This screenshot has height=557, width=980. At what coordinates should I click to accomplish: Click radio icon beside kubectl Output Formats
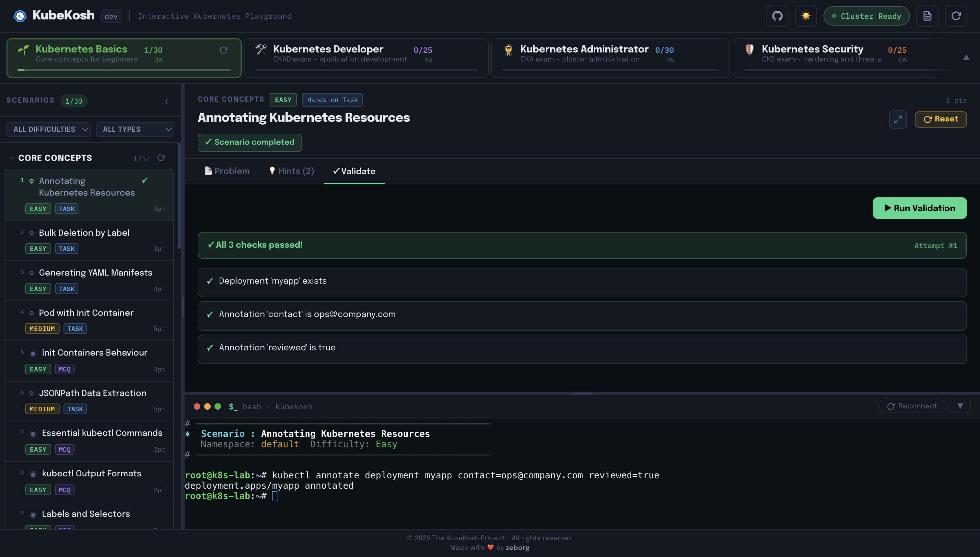[x=33, y=475]
